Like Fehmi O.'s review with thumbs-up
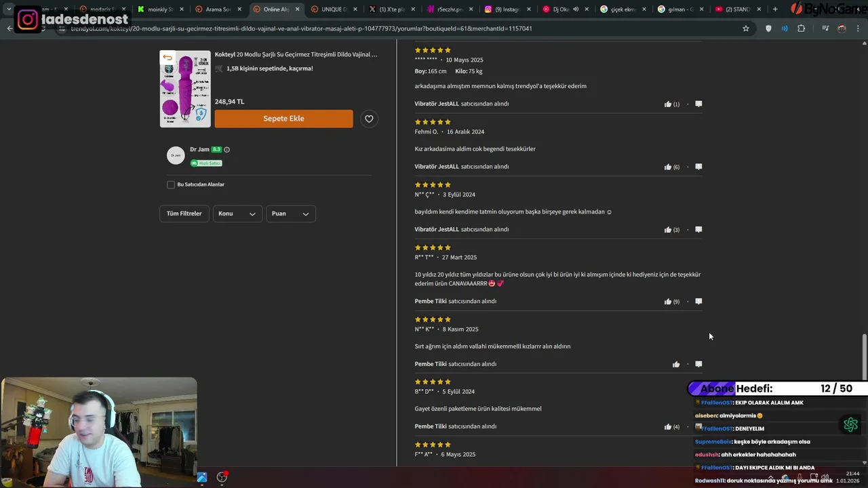 click(x=668, y=167)
